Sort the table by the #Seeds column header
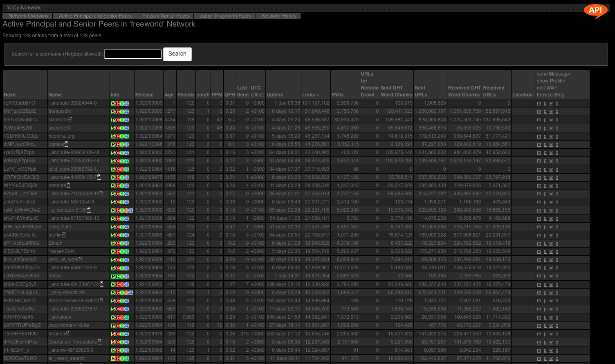Screen dimensions: 615x364 [x=186, y=95]
